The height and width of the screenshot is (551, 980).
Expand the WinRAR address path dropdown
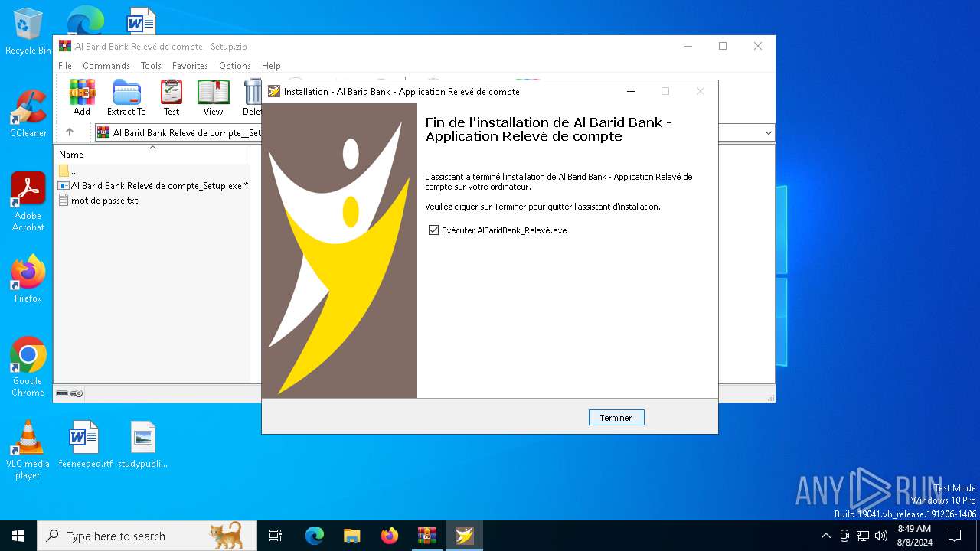(x=768, y=132)
